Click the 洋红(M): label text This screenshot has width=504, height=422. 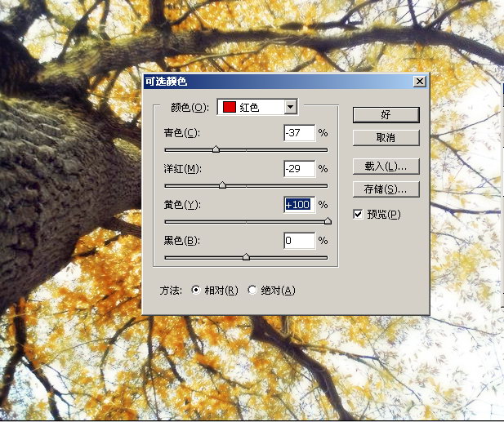(x=183, y=169)
